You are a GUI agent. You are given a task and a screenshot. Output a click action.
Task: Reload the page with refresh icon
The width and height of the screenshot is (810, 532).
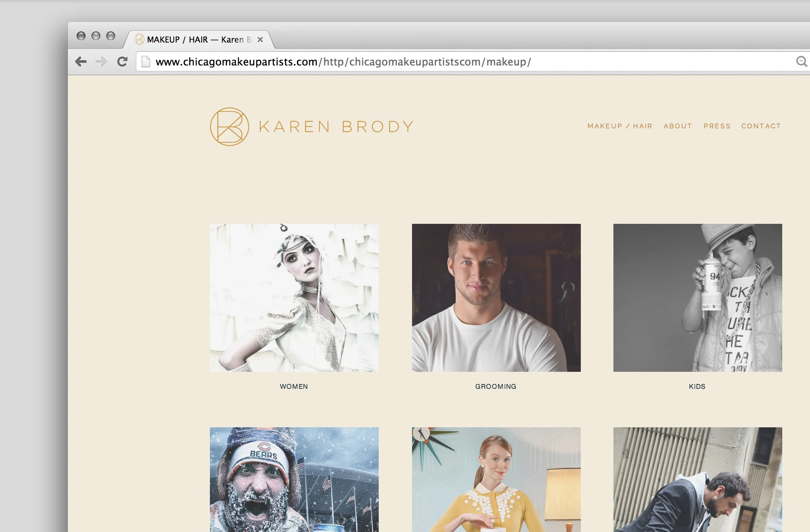pos(122,61)
